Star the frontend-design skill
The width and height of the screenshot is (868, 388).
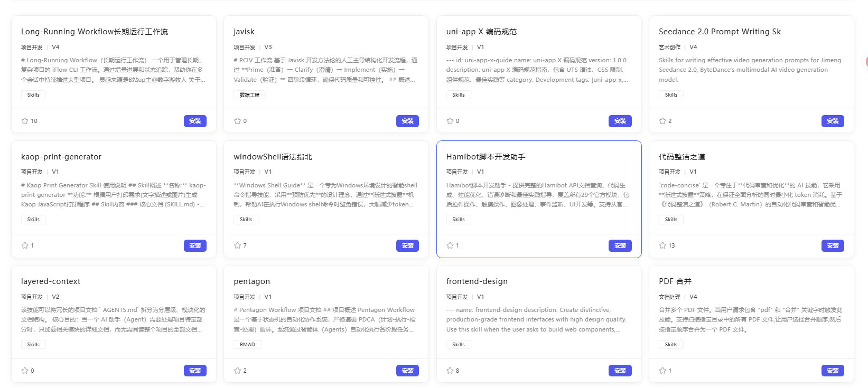click(450, 371)
